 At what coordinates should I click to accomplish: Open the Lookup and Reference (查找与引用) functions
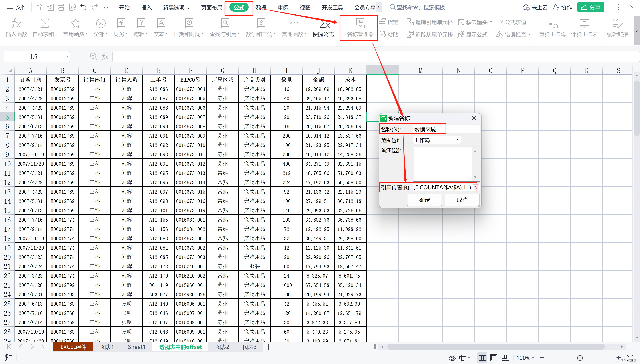(x=225, y=28)
